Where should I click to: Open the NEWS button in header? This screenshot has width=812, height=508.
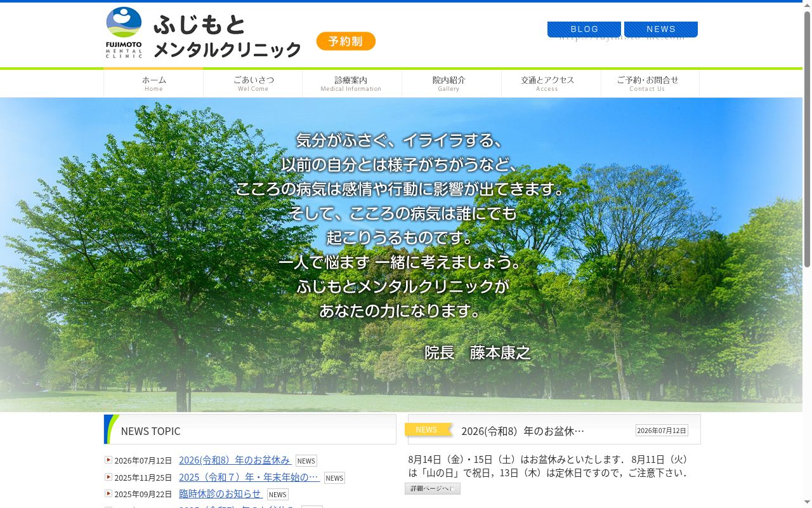point(661,29)
